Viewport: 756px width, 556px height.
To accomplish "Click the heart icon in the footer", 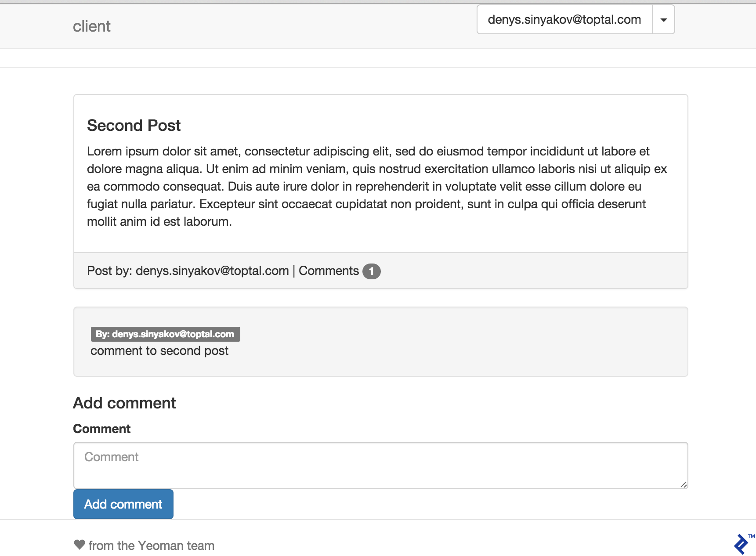I will [x=80, y=545].
